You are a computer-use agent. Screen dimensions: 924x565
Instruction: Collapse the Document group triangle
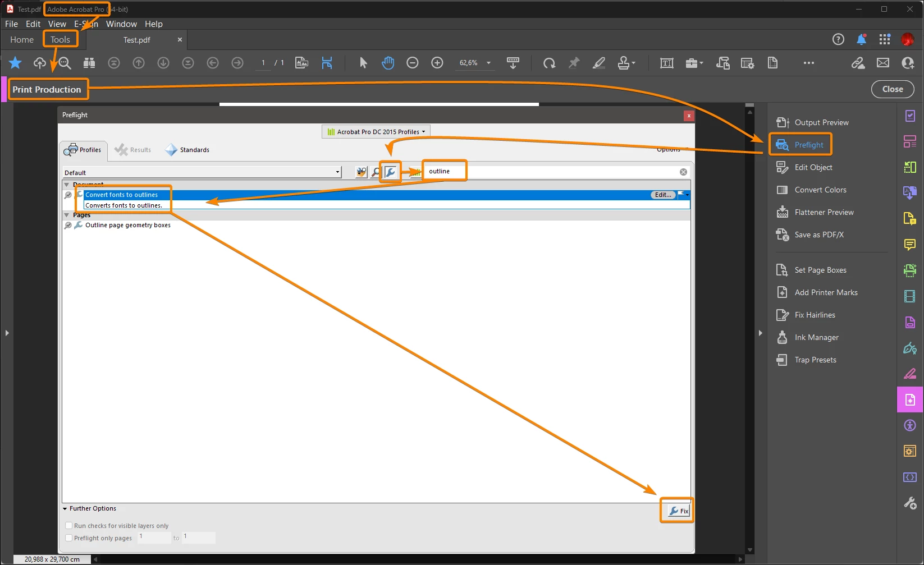[x=67, y=185]
